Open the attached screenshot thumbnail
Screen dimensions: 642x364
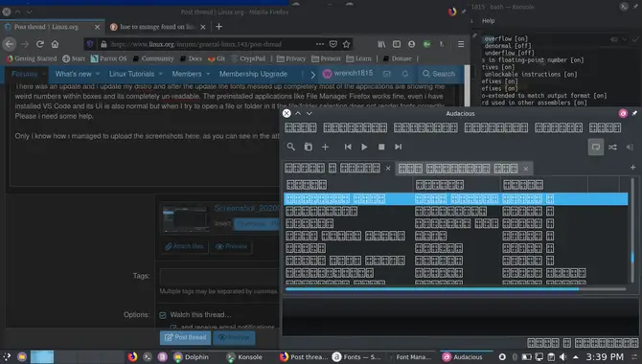pyautogui.click(x=186, y=219)
